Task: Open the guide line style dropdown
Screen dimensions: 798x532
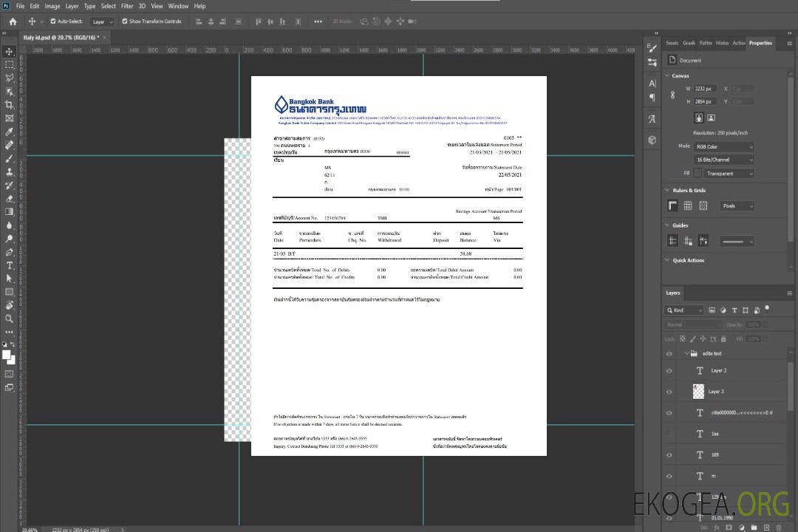Action: tap(737, 242)
